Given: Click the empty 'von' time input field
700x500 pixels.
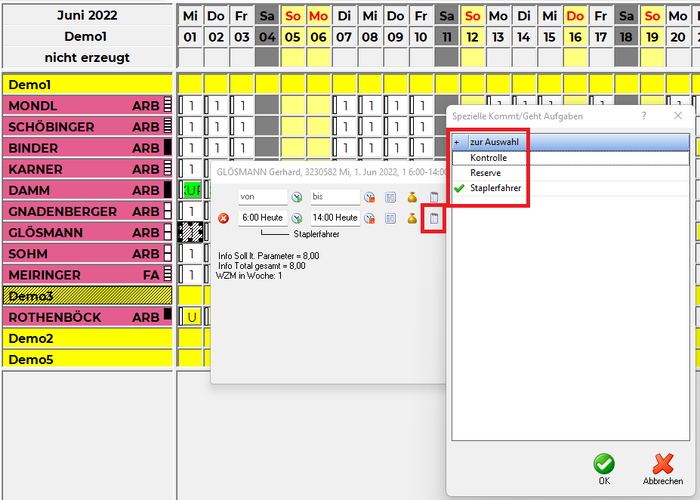Looking at the screenshot, I should [x=262, y=197].
